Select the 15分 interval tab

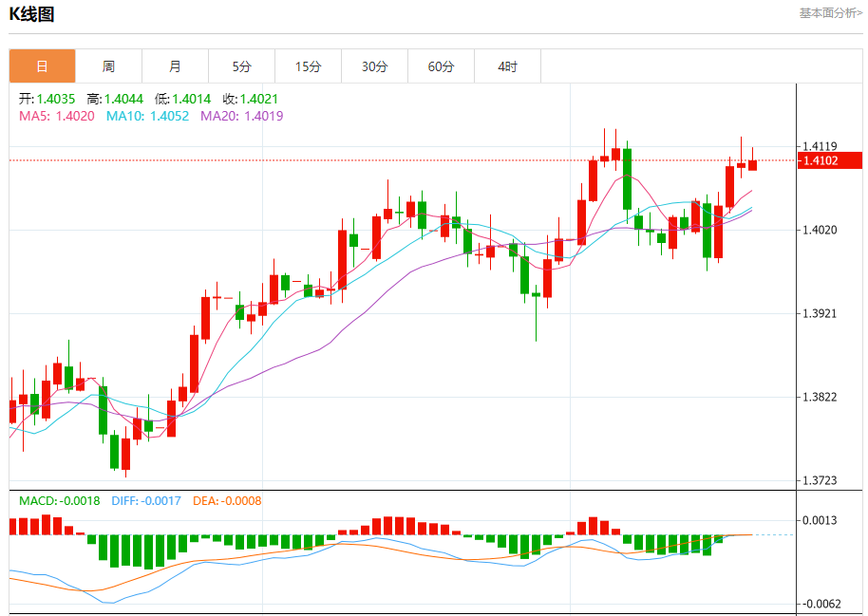308,66
